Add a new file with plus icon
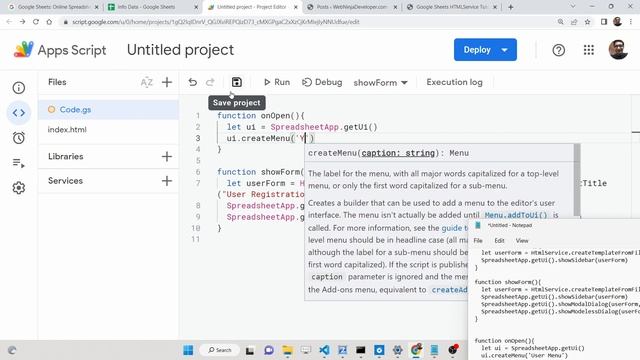The image size is (640, 360). click(x=167, y=82)
